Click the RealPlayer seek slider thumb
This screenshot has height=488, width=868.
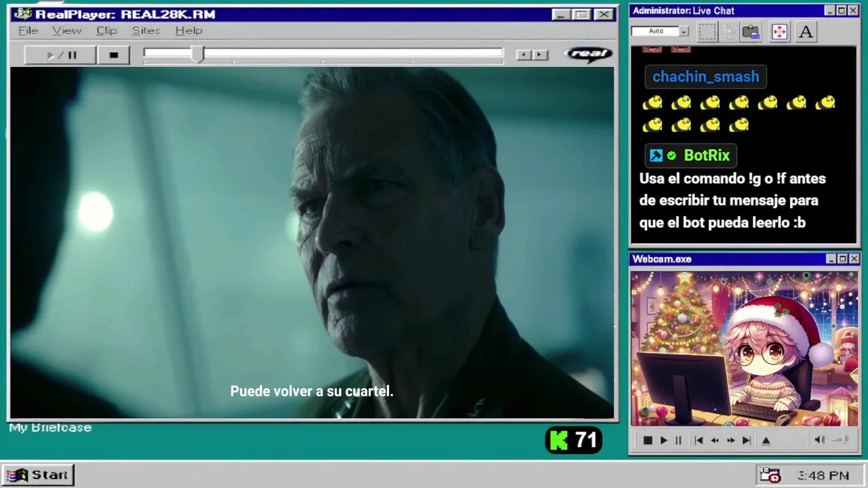point(197,54)
